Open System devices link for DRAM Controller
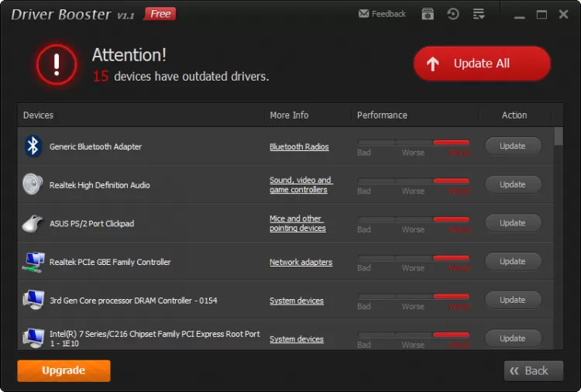 click(x=297, y=301)
